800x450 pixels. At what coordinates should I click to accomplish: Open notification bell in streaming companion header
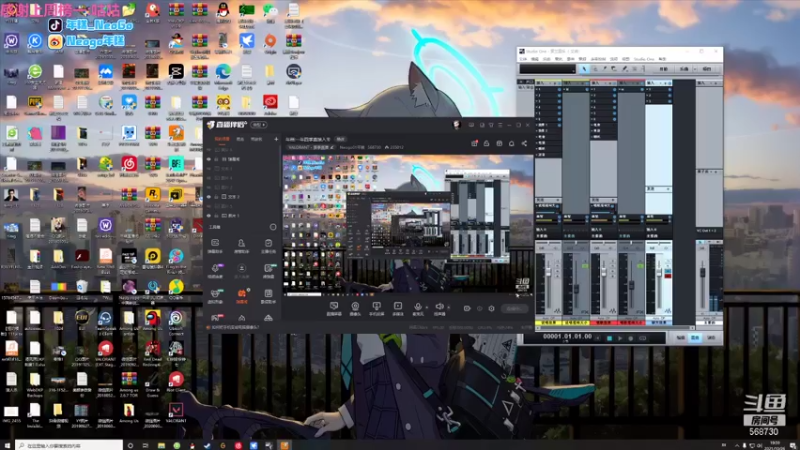[512, 143]
